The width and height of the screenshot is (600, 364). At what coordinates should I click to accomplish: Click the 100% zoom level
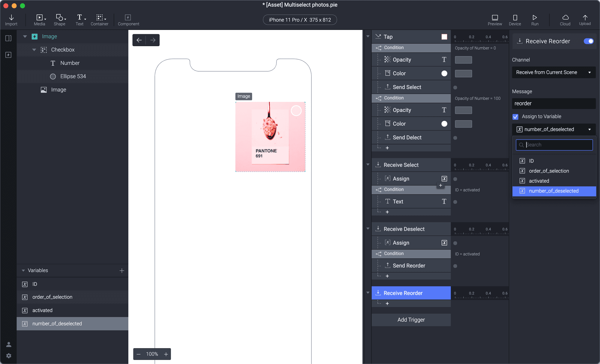click(152, 354)
